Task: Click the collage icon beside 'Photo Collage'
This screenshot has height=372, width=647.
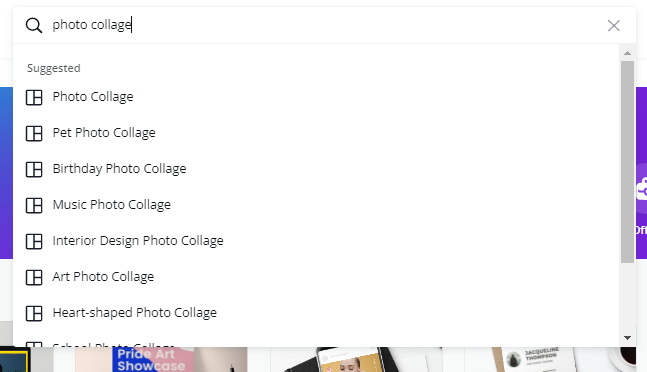Action: coord(34,98)
